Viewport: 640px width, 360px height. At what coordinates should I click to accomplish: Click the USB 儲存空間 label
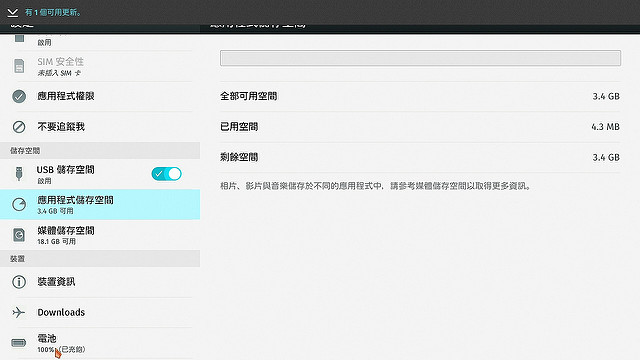(x=66, y=170)
